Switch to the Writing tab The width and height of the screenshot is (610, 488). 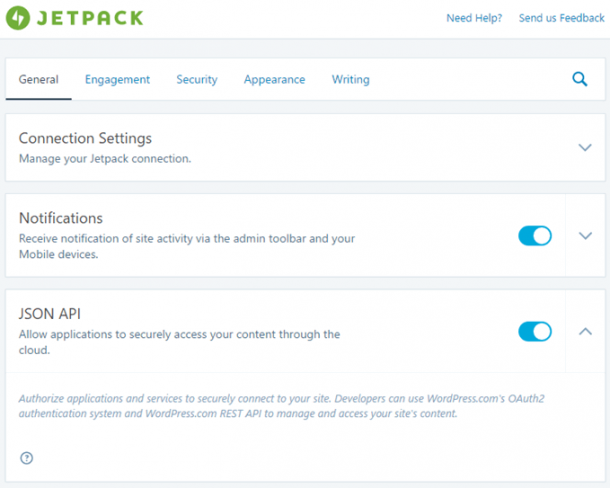pyautogui.click(x=351, y=79)
